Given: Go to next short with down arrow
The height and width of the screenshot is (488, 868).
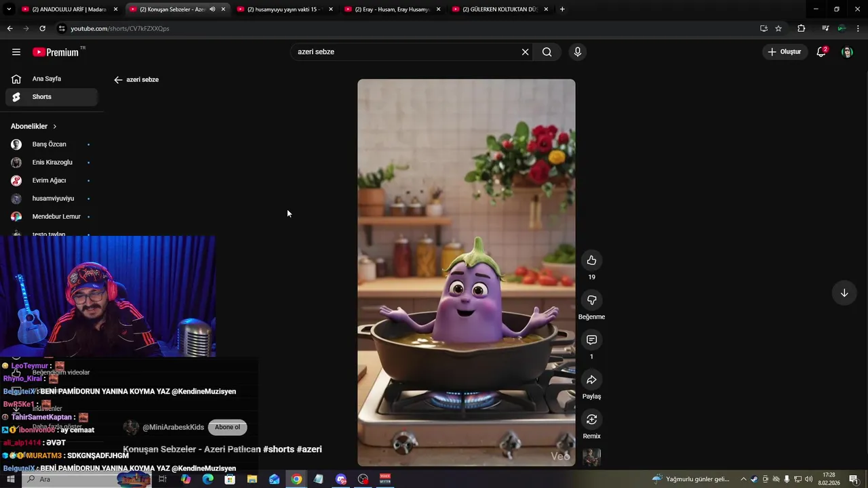Looking at the screenshot, I should coord(844,293).
